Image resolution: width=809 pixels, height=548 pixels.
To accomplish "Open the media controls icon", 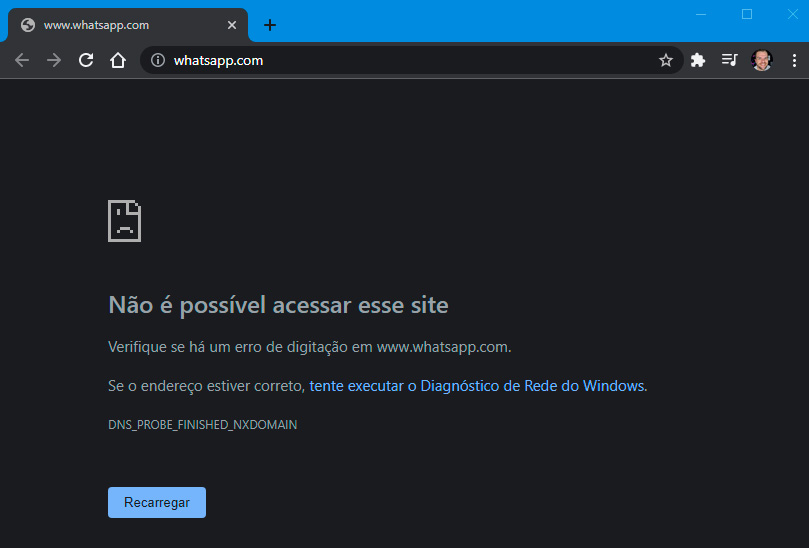I will pyautogui.click(x=730, y=60).
